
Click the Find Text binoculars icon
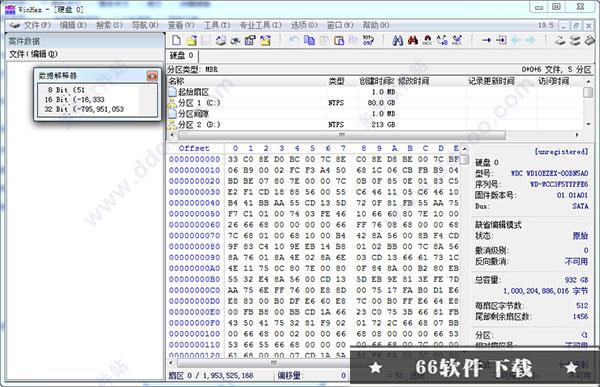(398, 40)
